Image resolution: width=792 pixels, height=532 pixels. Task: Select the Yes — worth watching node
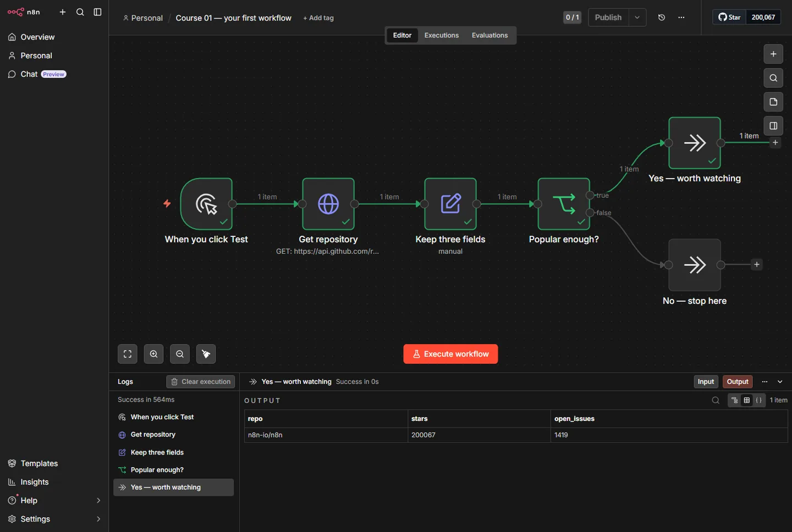[x=695, y=143]
